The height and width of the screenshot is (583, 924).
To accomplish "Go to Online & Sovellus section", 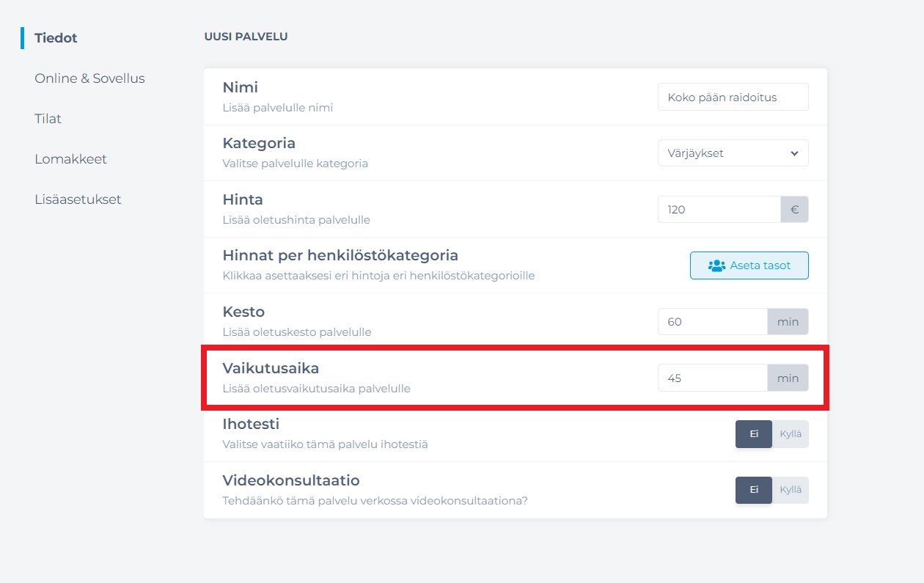I will pos(89,78).
